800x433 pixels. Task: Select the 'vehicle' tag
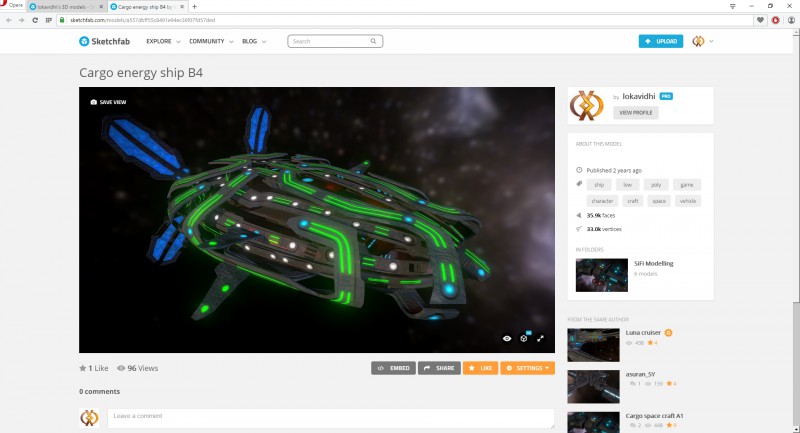point(688,201)
